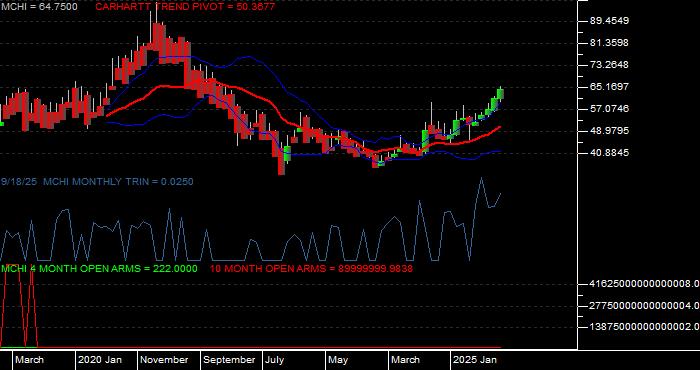Select the MCHI MONTHLY TRIN = 0.0250 label

tap(118, 182)
